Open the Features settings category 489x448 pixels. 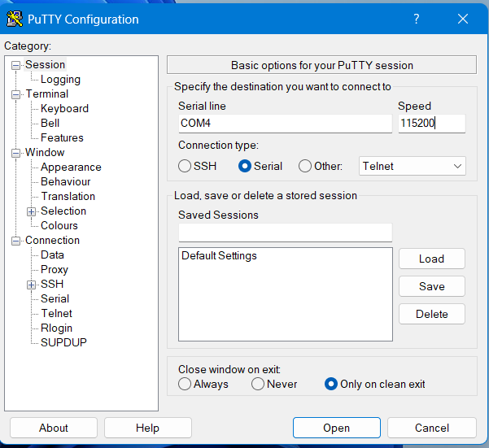(x=62, y=137)
